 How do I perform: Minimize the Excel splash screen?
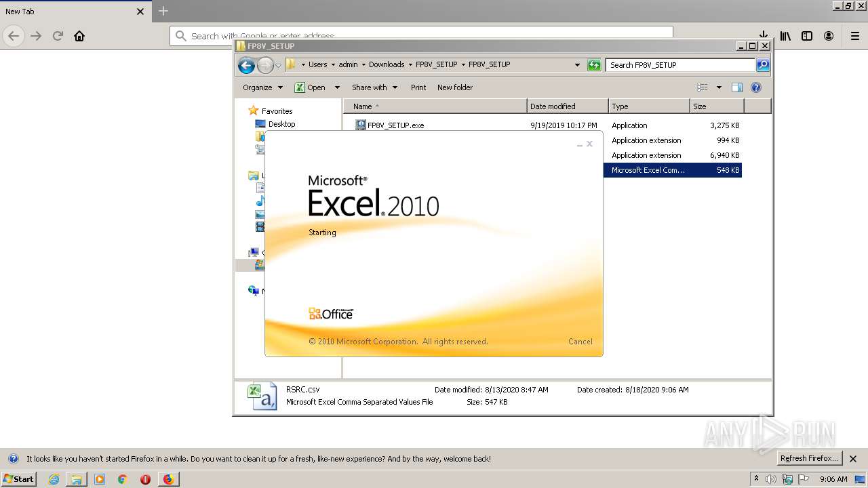(x=580, y=144)
